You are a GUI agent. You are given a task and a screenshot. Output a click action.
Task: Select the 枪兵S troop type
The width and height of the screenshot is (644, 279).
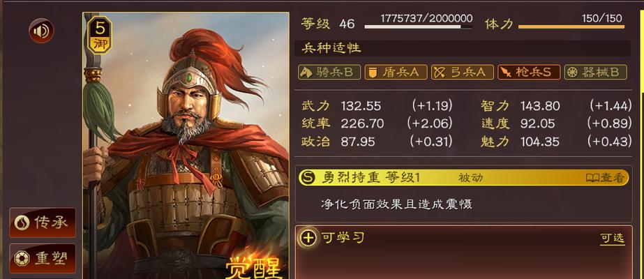coord(529,73)
